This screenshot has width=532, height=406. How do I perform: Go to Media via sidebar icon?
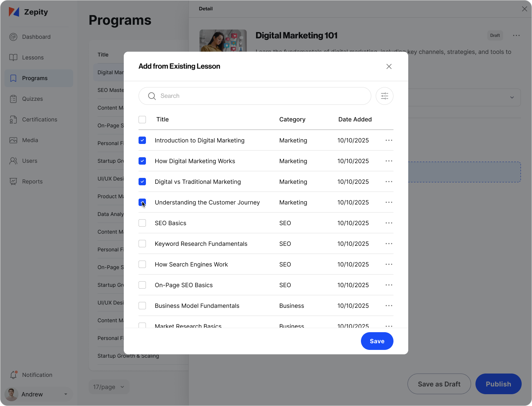coord(13,140)
